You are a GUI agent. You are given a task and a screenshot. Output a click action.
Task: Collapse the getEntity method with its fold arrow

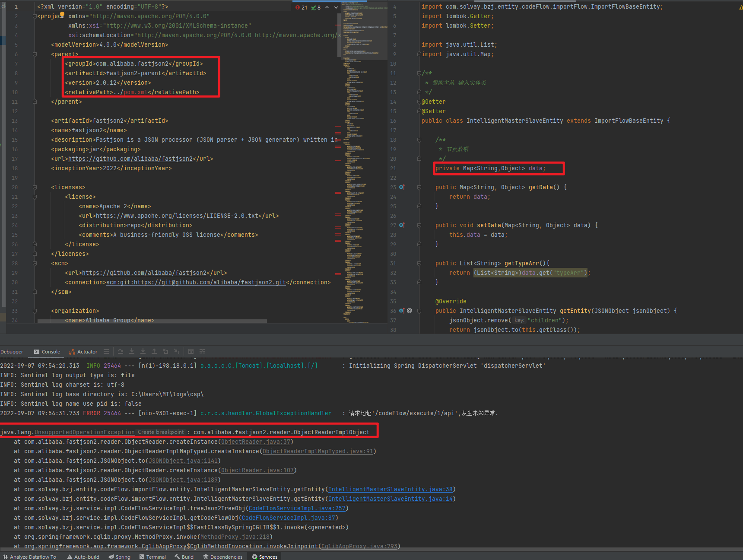pos(419,311)
